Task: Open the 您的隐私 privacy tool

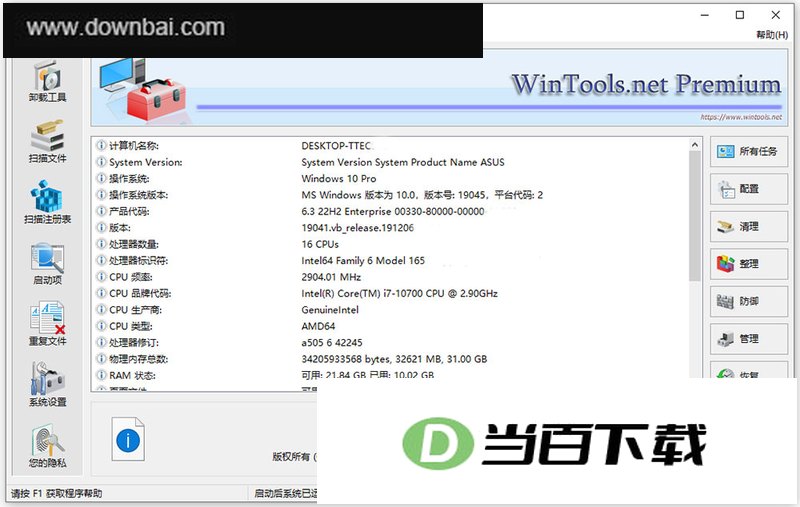Action: 47,446
